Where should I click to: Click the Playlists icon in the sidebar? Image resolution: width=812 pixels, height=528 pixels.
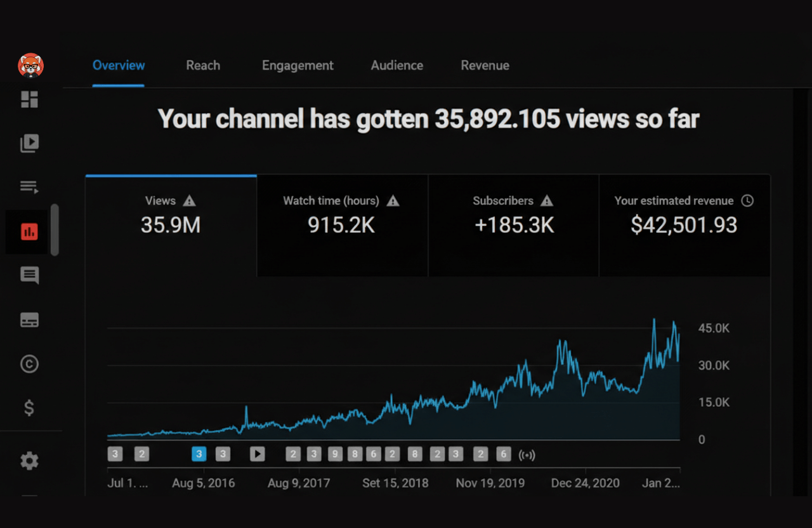29,187
